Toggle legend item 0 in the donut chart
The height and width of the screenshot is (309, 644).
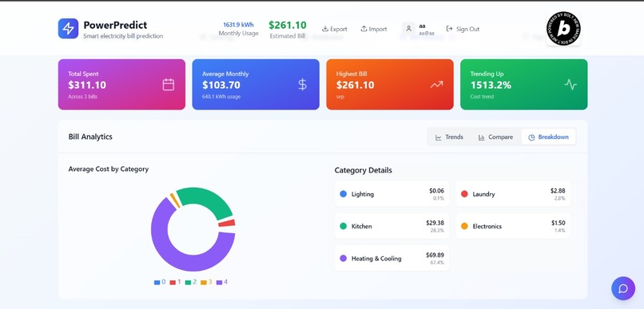pyautogui.click(x=160, y=283)
